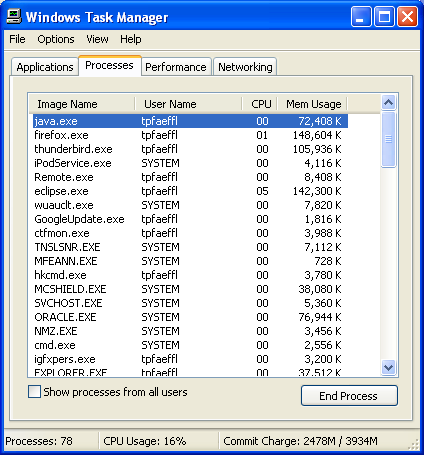Click the Processes: 78 status entry
The height and width of the screenshot is (455, 424).
pyautogui.click(x=39, y=441)
